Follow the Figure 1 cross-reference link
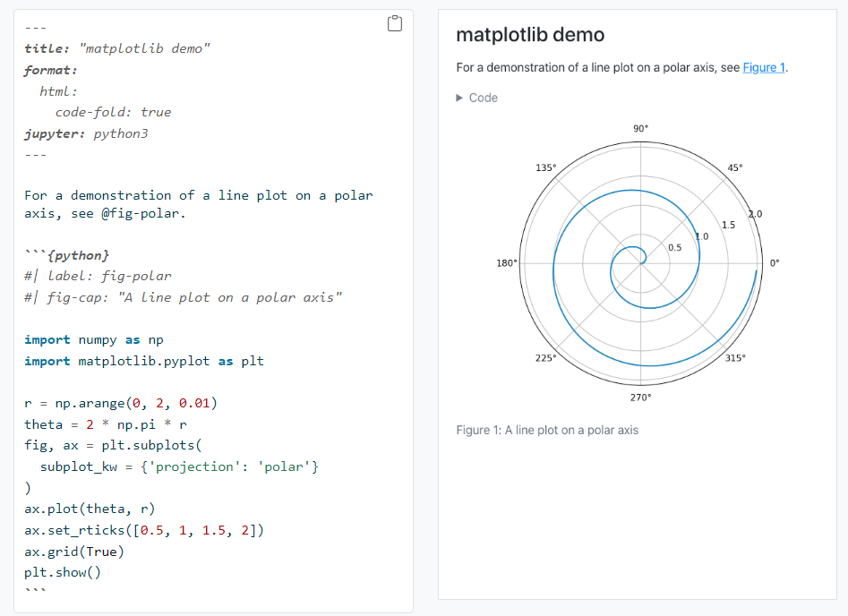The image size is (848, 616). (764, 67)
